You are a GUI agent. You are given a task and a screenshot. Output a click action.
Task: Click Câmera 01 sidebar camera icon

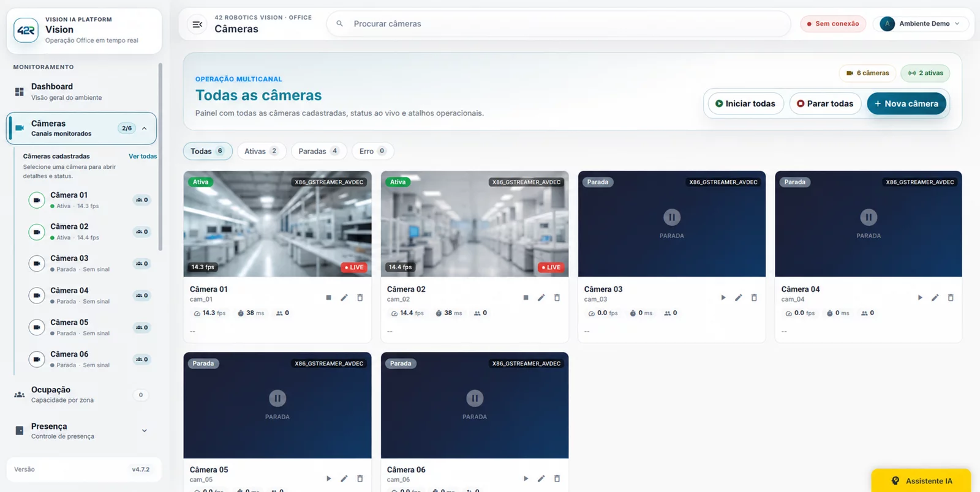pos(37,200)
